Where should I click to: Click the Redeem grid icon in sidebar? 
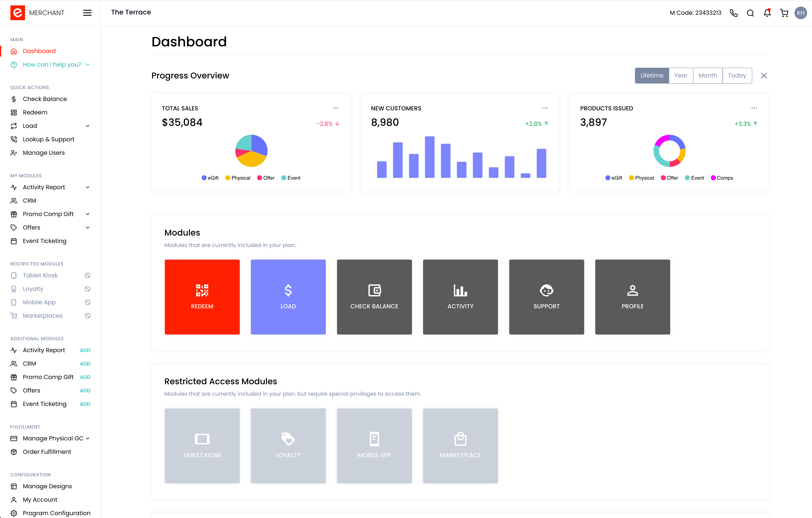(x=14, y=112)
